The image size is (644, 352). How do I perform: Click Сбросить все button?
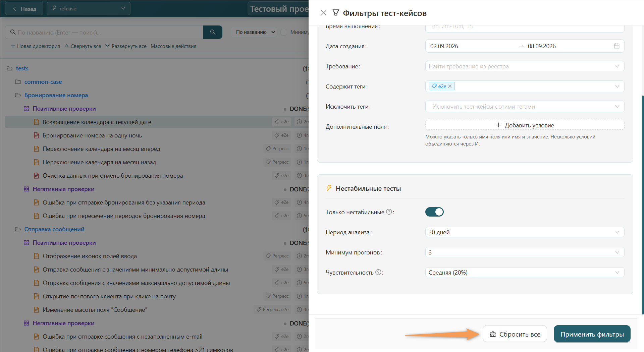515,334
